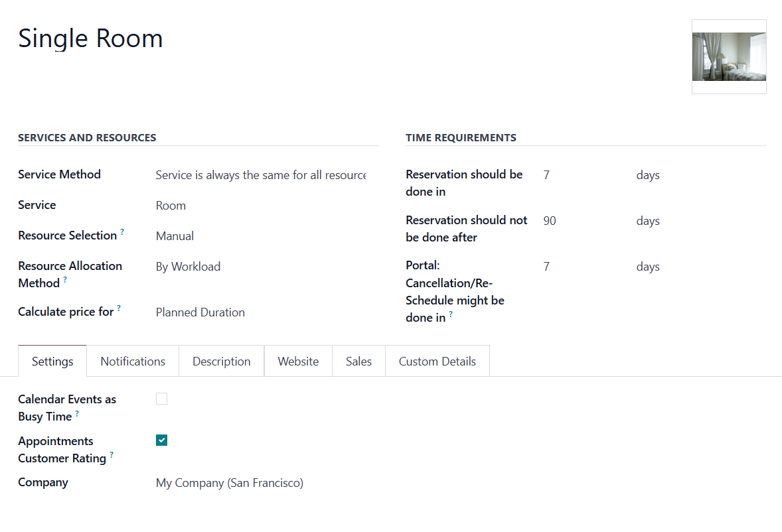This screenshot has width=782, height=532.
Task: Switch to the Notifications tab
Action: coord(133,361)
